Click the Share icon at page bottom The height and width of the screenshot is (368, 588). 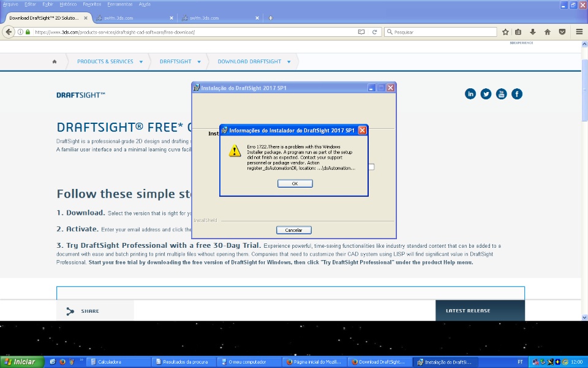point(70,311)
